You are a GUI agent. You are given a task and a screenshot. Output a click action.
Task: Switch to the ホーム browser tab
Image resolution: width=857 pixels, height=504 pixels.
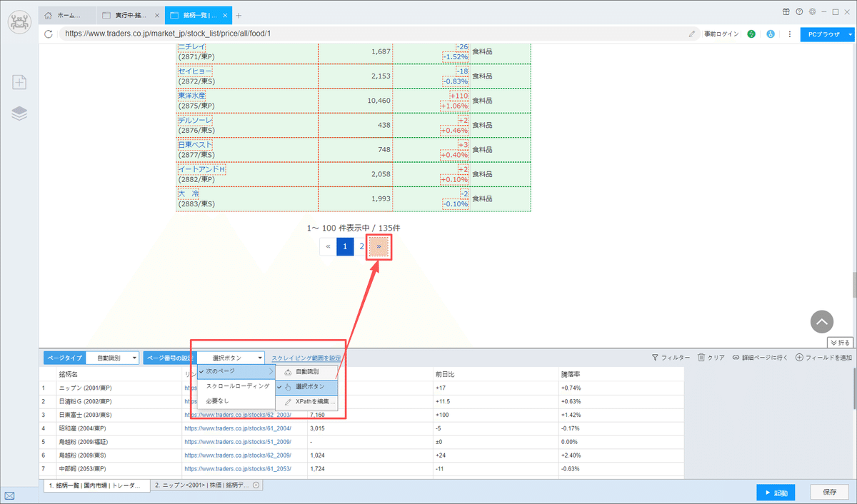coord(67,15)
